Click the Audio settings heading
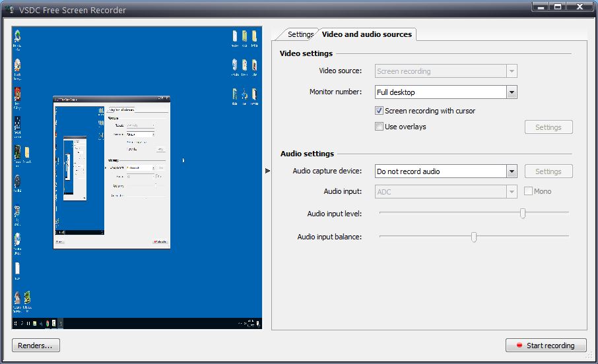 (x=307, y=154)
